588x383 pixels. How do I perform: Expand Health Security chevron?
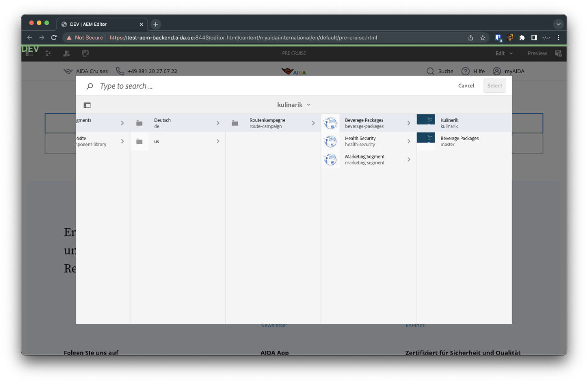click(x=409, y=141)
